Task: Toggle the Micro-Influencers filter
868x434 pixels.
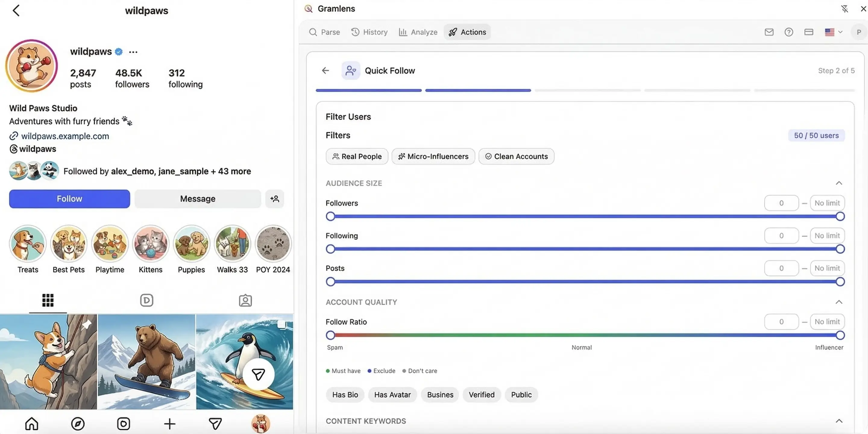Action: click(433, 156)
